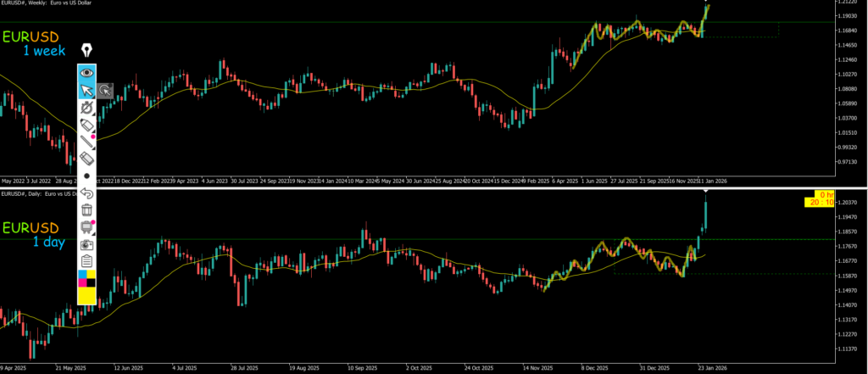Click the EURUSD 1 week label
This screenshot has width=868, height=374.
[x=34, y=44]
